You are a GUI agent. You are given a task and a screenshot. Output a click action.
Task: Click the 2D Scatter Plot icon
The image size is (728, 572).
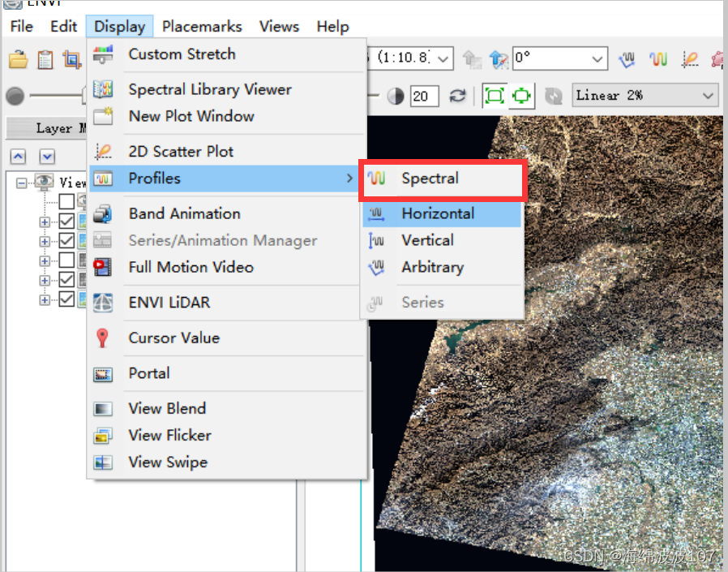coord(103,152)
